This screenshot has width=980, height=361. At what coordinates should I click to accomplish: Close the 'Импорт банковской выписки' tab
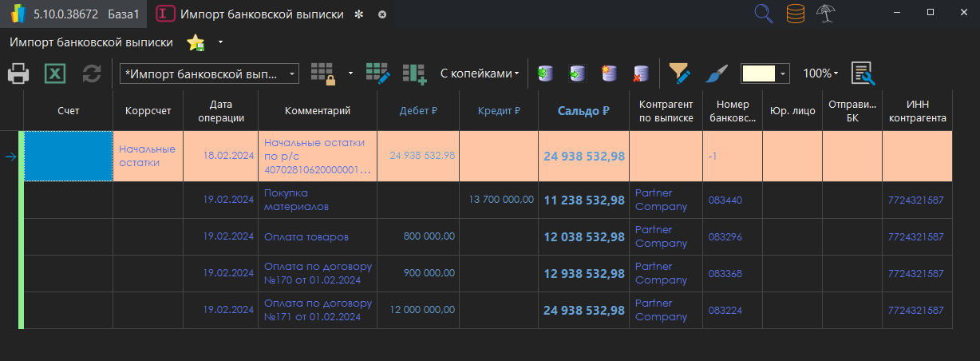point(382,14)
